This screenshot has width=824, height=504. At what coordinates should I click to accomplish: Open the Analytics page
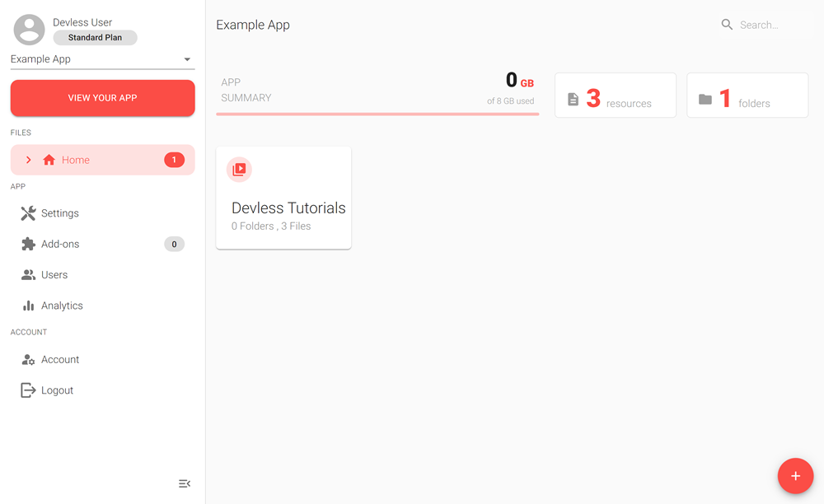pyautogui.click(x=62, y=306)
